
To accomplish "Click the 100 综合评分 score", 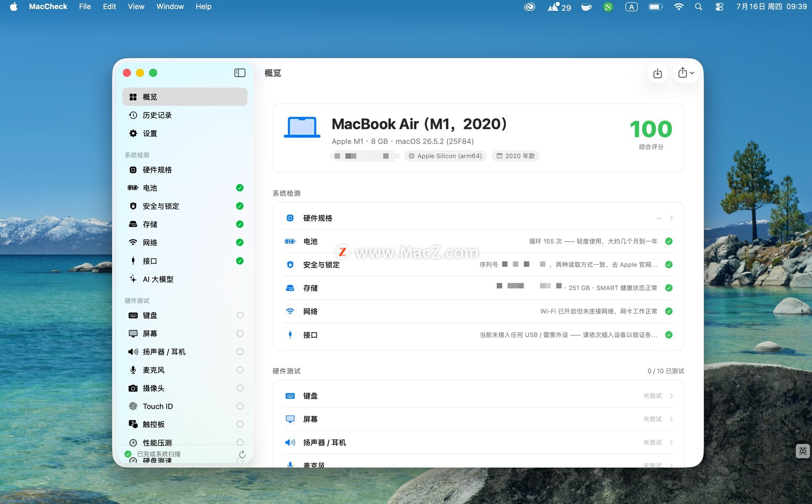I will point(651,134).
